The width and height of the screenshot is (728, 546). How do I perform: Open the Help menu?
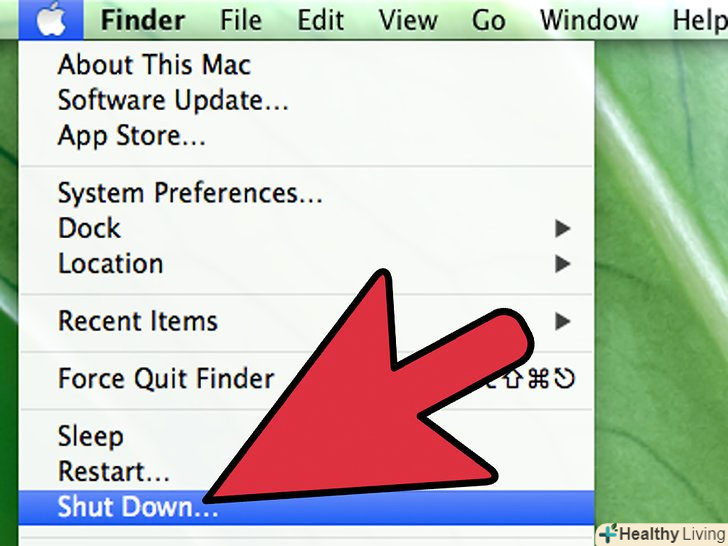click(700, 20)
